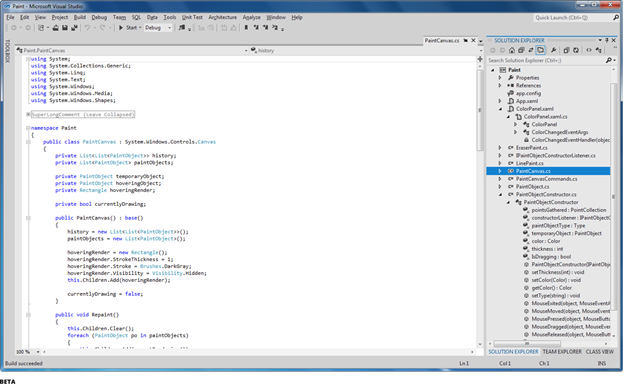Screen dimensions: 624x389
Task: Click the Start debugging button
Action: click(128, 28)
